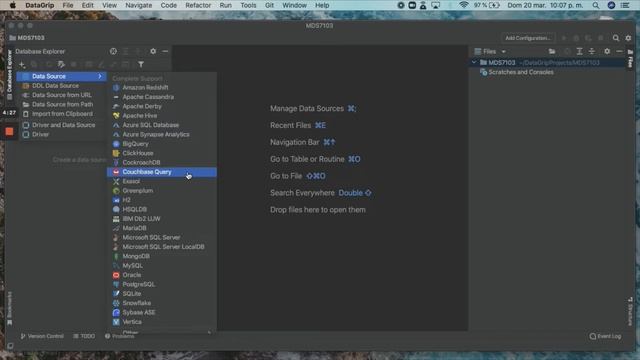640x360 pixels.
Task: Select MySQL data source
Action: point(162,266)
